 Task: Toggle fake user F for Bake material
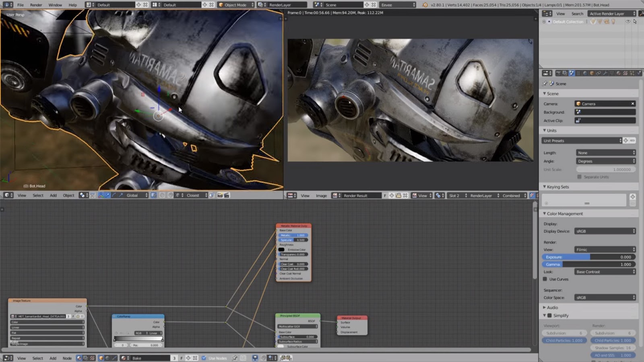(x=182, y=358)
